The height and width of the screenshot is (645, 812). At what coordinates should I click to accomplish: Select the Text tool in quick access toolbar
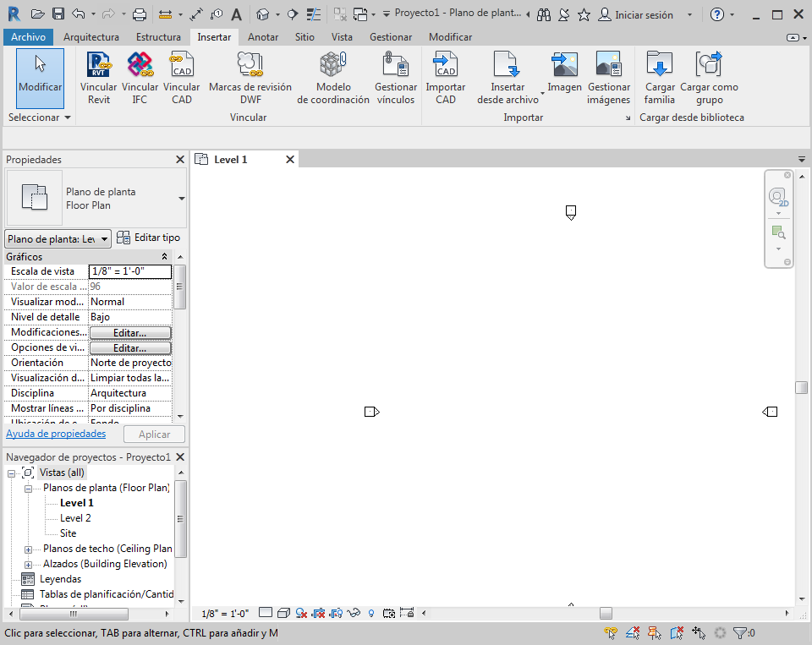pos(236,14)
